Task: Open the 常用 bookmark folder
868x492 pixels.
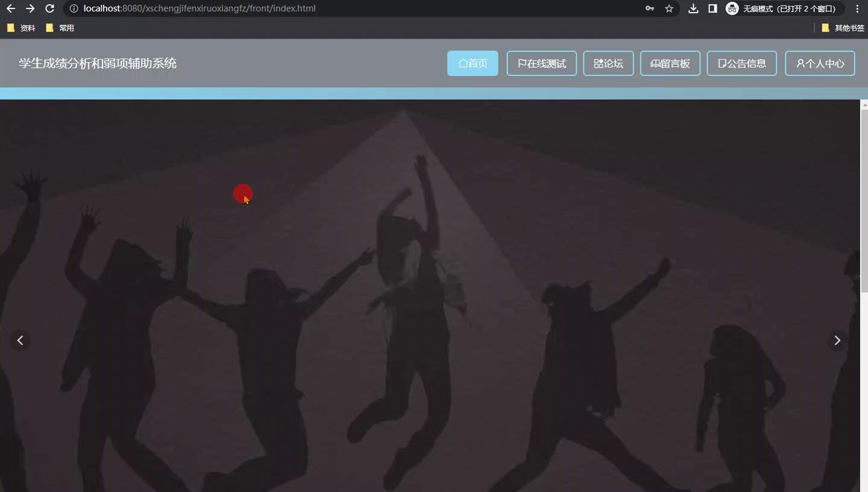Action: point(60,28)
